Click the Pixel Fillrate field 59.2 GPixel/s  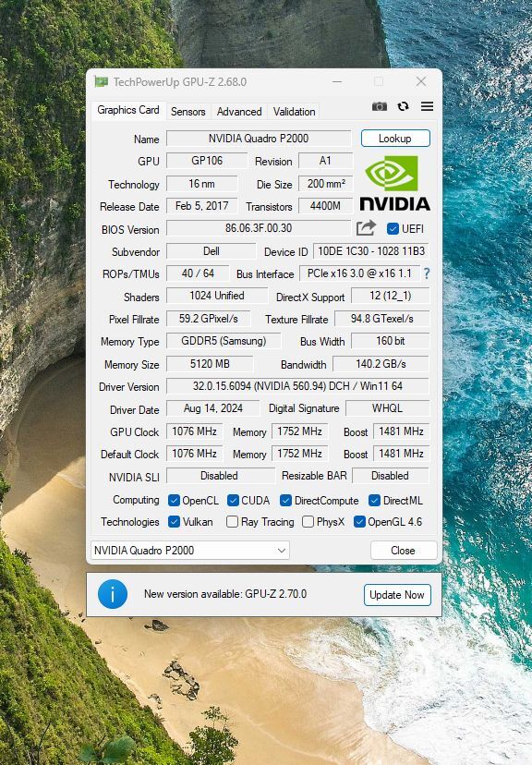pos(208,319)
